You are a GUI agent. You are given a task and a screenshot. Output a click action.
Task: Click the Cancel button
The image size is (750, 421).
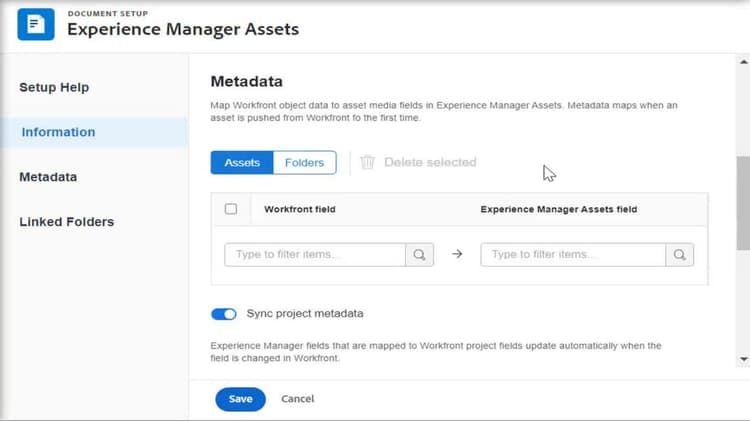coord(298,399)
